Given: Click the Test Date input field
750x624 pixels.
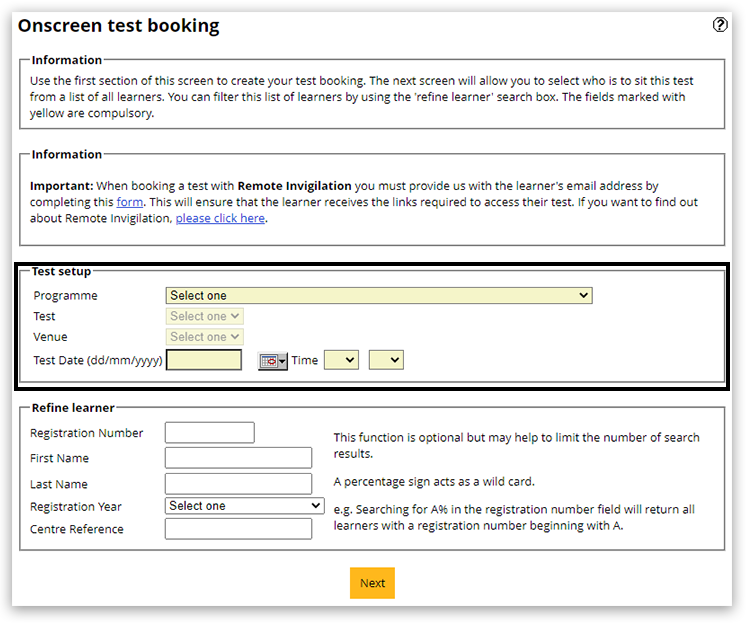Looking at the screenshot, I should click(204, 360).
